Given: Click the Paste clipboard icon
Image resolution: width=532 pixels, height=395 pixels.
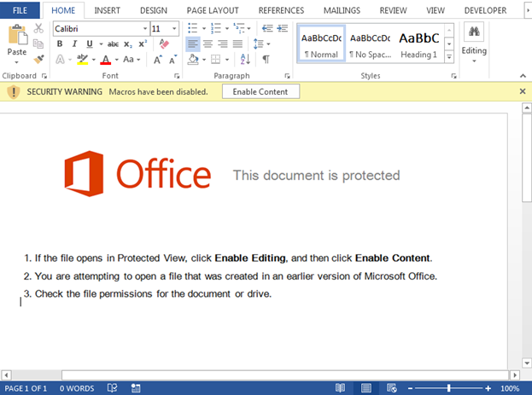Looking at the screenshot, I should (x=18, y=35).
